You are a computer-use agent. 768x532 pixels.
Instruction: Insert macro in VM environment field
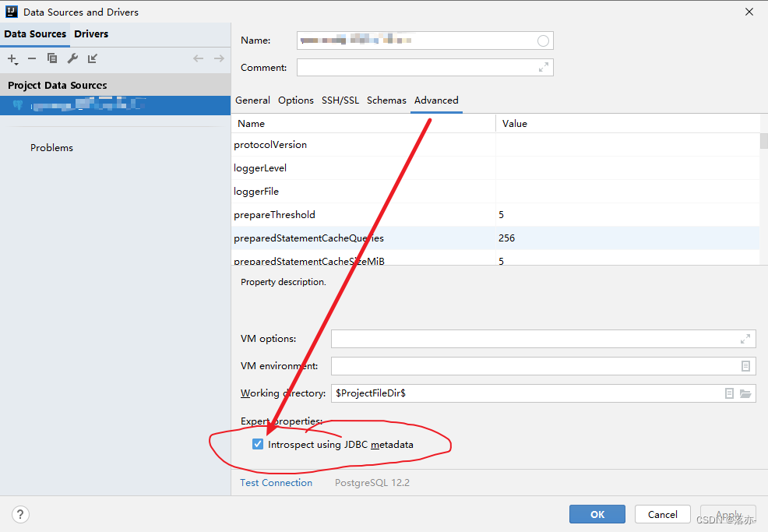pyautogui.click(x=745, y=365)
